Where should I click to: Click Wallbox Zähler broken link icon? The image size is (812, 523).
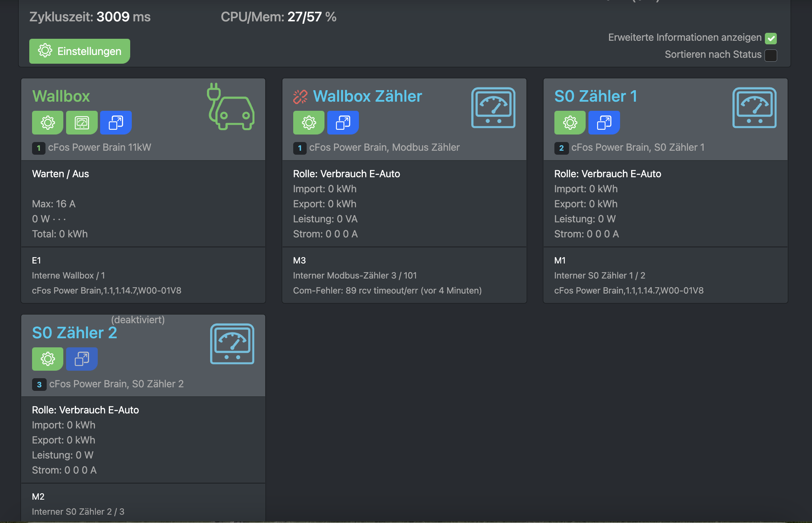pyautogui.click(x=300, y=97)
